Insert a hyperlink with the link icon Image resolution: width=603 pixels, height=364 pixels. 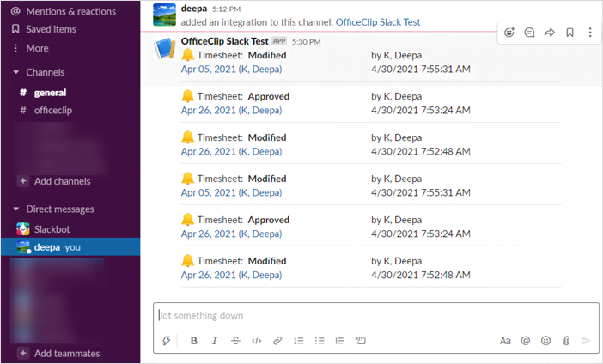coord(277,341)
